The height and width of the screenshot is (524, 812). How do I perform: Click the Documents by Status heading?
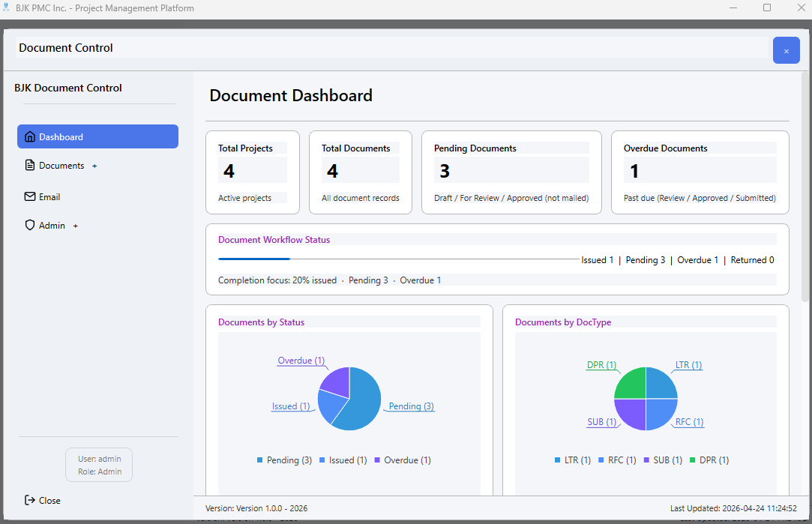(261, 322)
